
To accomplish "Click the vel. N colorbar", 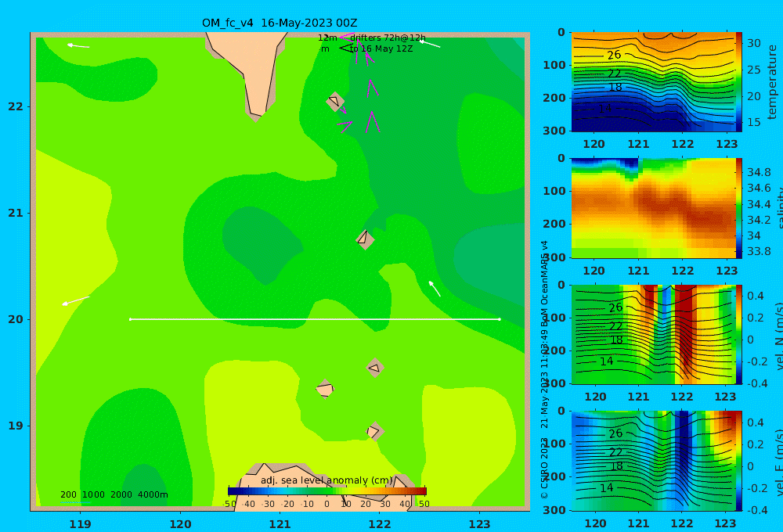I will tap(739, 334).
